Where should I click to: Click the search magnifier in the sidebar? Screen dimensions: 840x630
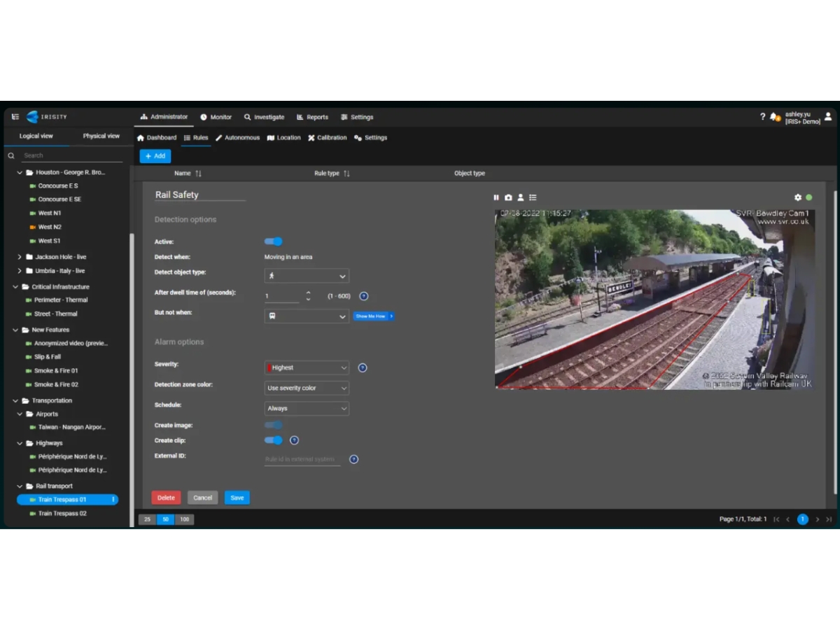tap(11, 155)
